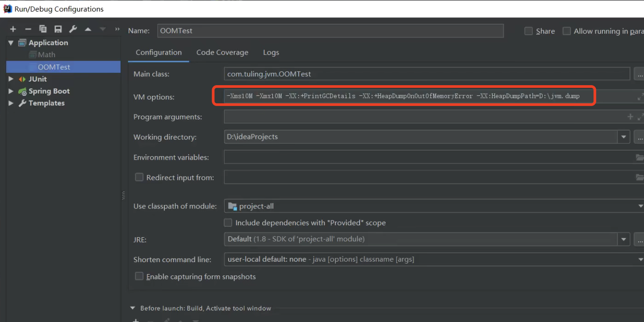Click the Copy Configuration icon

point(43,29)
